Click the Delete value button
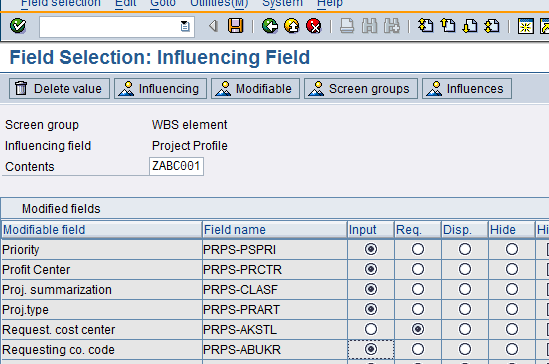Viewport: 549px width, 364px height. tap(59, 89)
